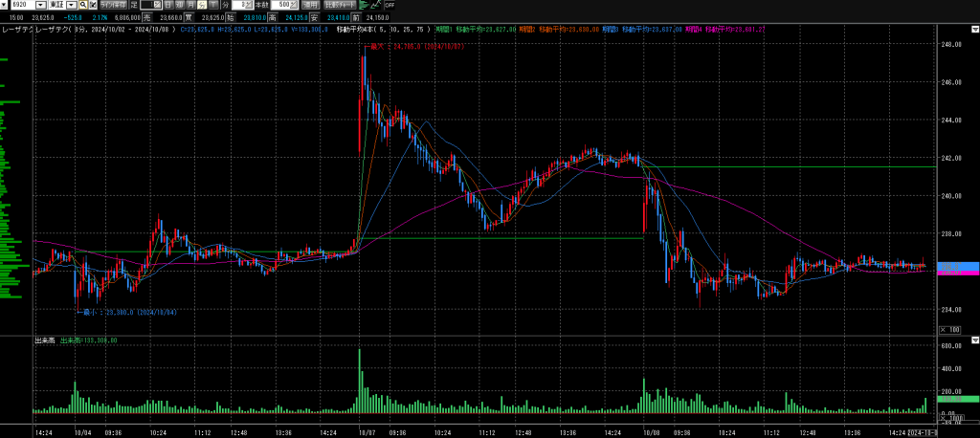The height and width of the screenshot is (438, 980).
Task: Open the 比較チャート comparison chart button
Action: pyautogui.click(x=342, y=5)
